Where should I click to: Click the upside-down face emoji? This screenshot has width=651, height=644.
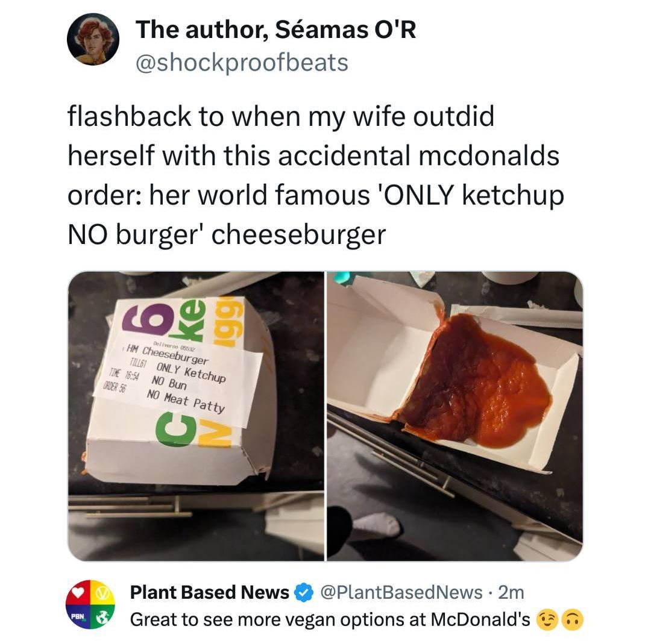coord(573,619)
